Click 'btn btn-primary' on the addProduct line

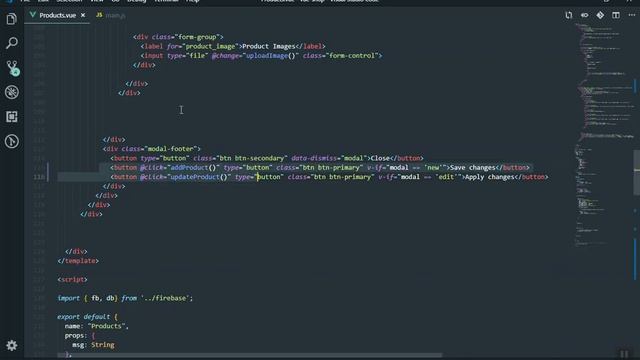pos(330,168)
